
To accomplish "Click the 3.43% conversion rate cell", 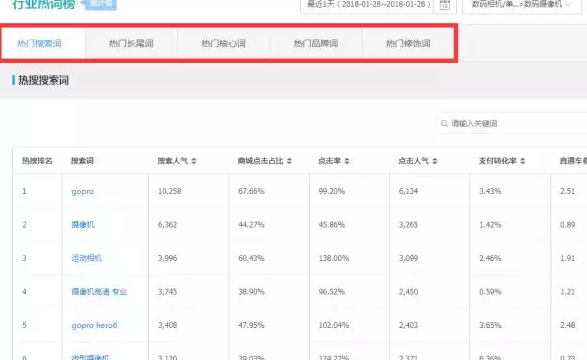I will click(490, 191).
